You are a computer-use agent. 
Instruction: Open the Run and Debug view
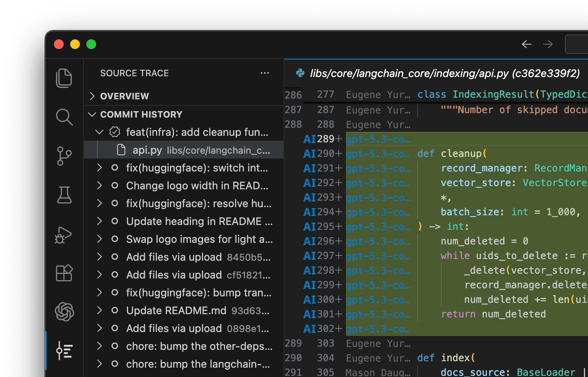(x=64, y=234)
